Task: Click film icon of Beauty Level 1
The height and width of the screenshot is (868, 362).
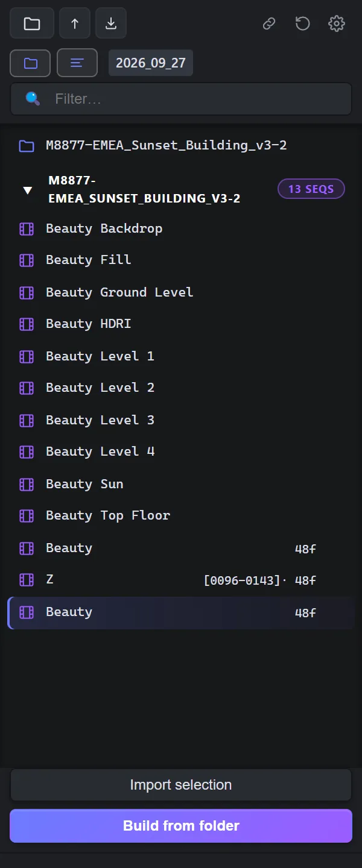Action: click(27, 356)
